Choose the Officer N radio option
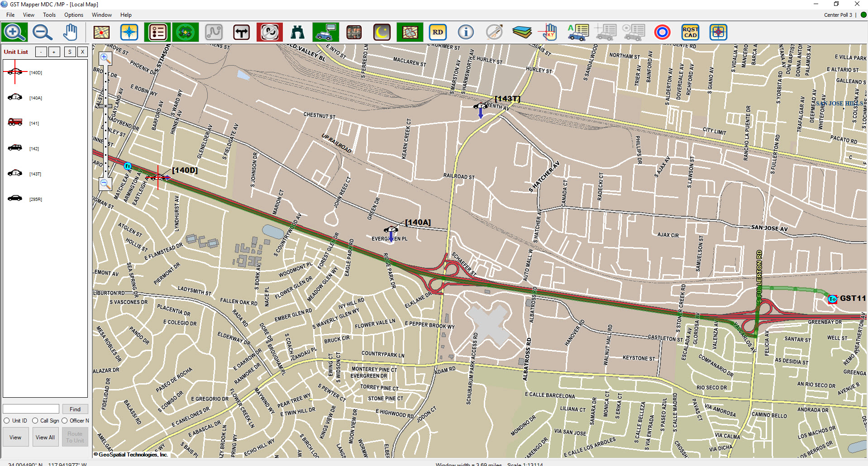 pyautogui.click(x=65, y=421)
